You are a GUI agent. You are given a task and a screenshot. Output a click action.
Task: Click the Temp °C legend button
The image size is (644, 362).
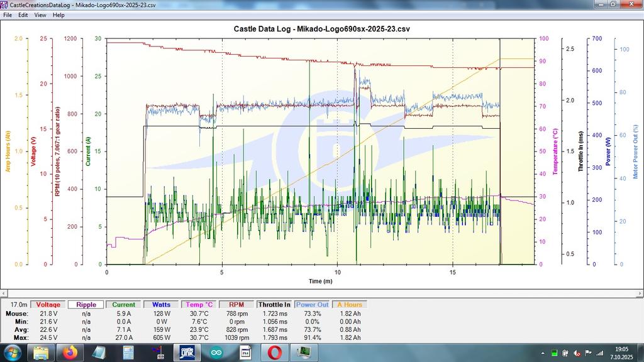199,305
